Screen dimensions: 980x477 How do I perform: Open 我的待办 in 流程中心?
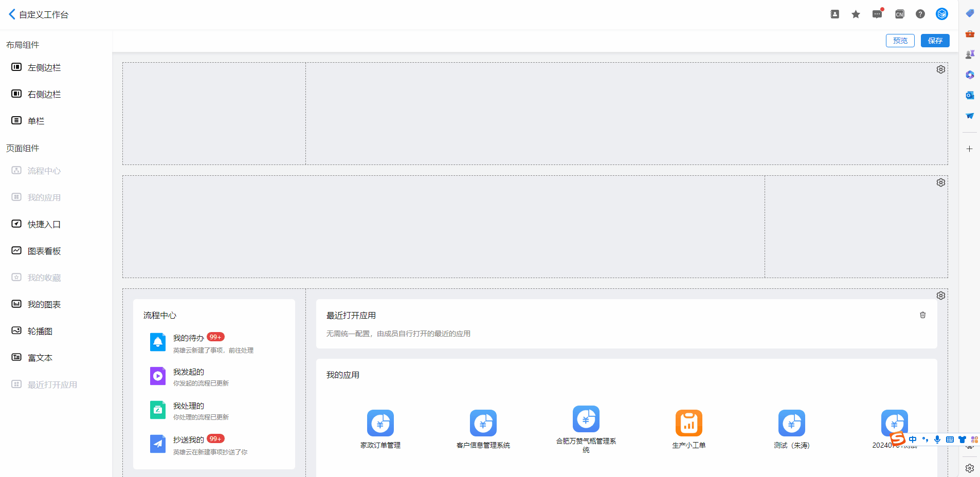[x=189, y=338]
